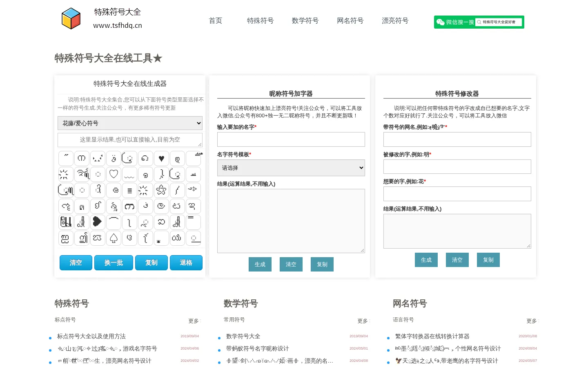Click the blue 清空 button in the generator
588x368 pixels.
click(x=76, y=263)
